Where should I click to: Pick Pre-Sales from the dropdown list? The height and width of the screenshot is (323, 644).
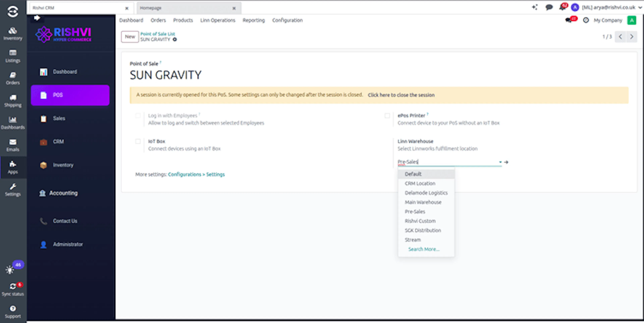click(x=426, y=212)
